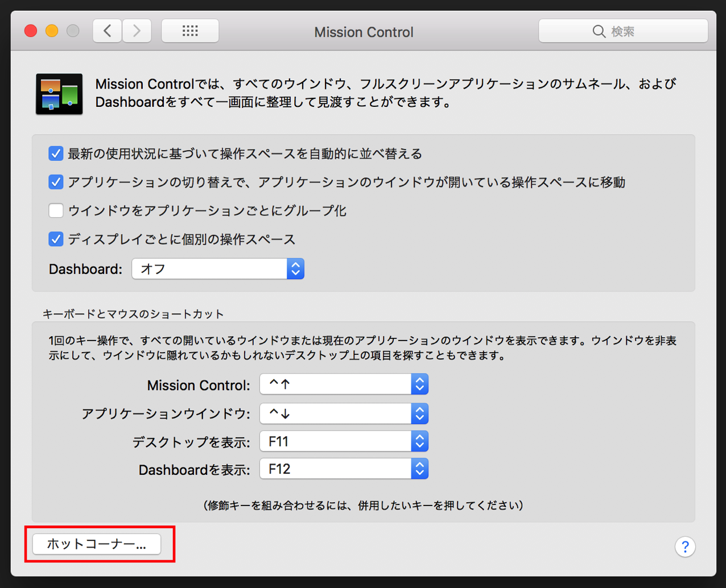Toggle アプリケーションの切り替えで操作スペースに移動 checkbox
The height and width of the screenshot is (588, 726).
point(56,182)
